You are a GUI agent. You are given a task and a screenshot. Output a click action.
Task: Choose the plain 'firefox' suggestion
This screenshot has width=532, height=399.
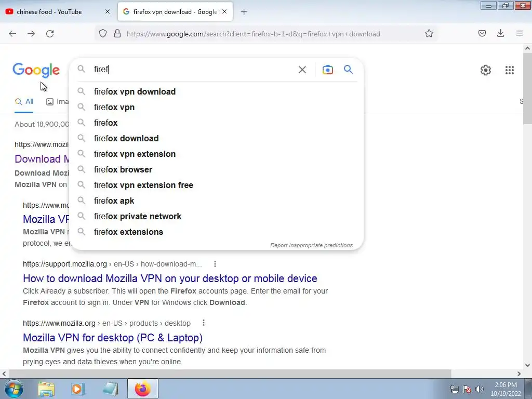click(217, 123)
